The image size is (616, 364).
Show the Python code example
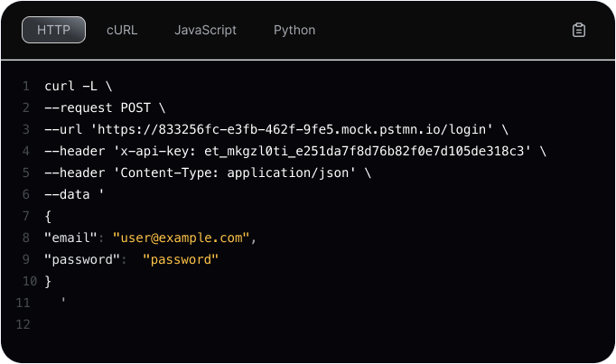(294, 30)
